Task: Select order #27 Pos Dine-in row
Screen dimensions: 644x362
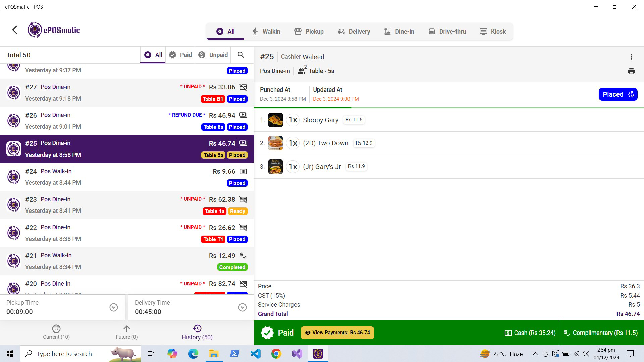Action: pyautogui.click(x=127, y=93)
